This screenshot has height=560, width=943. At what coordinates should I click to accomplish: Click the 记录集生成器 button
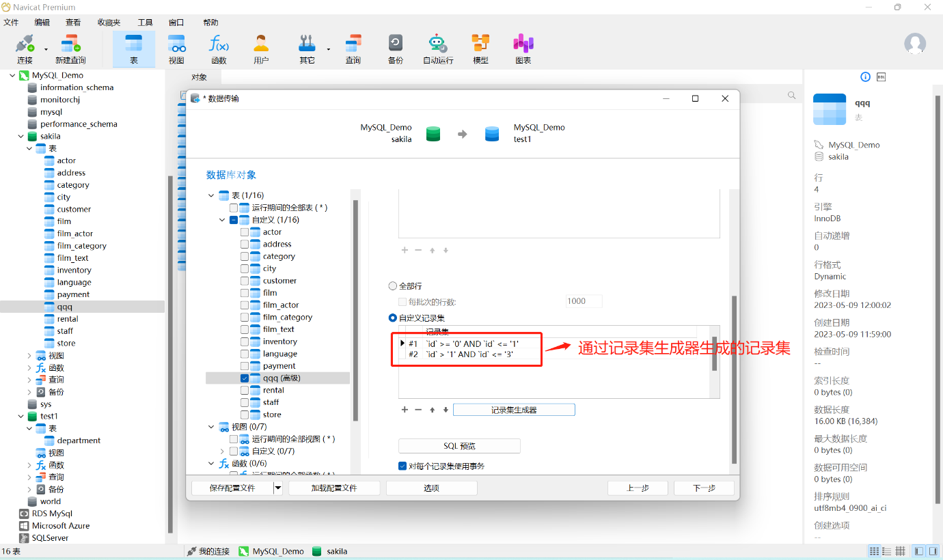click(x=514, y=410)
